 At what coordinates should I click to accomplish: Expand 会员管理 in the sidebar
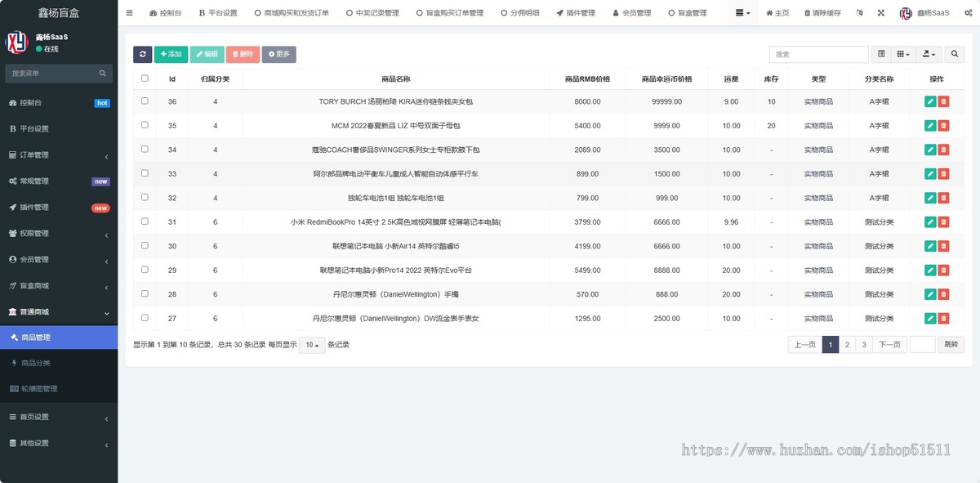click(x=59, y=260)
